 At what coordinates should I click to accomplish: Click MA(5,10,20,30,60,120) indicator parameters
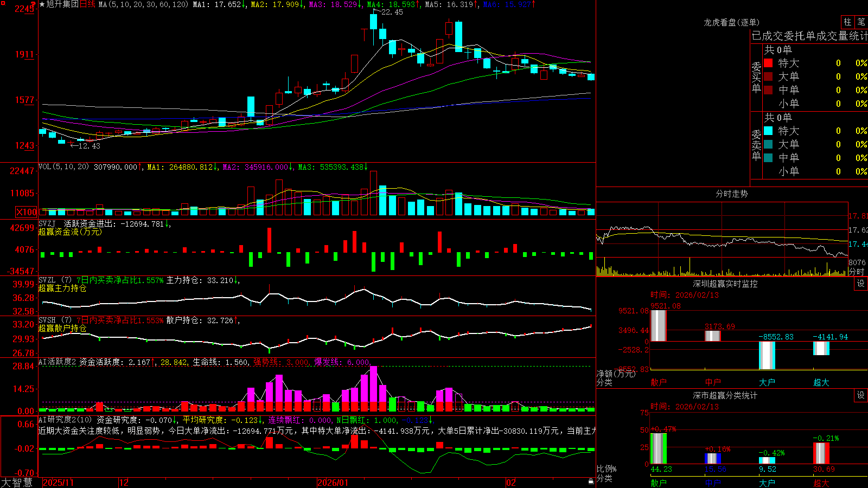[x=143, y=4]
